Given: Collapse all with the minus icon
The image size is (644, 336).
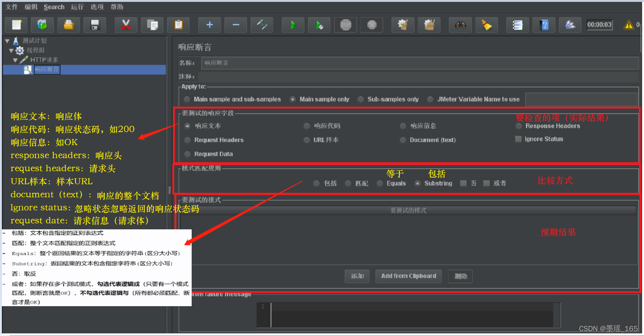Looking at the screenshot, I should [x=236, y=25].
